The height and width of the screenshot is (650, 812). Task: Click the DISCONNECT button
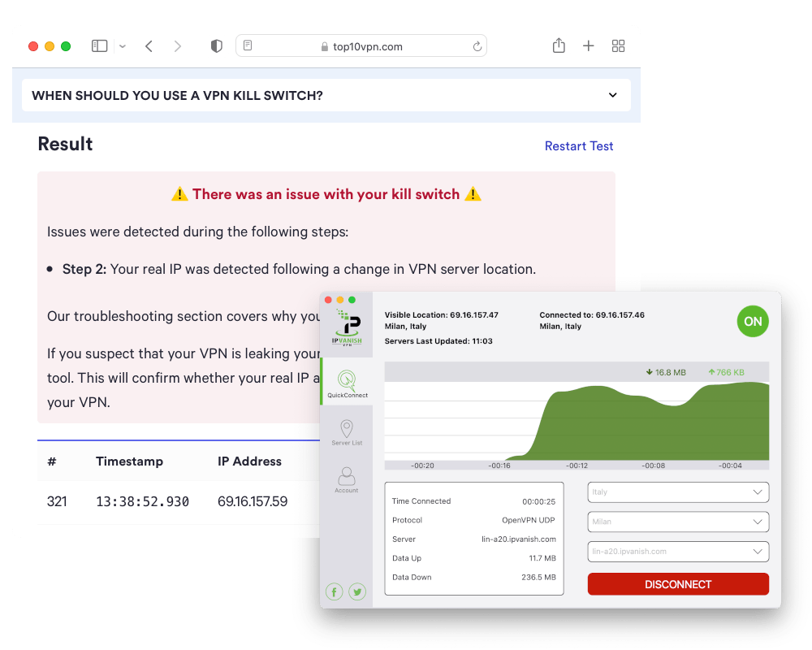tap(678, 583)
